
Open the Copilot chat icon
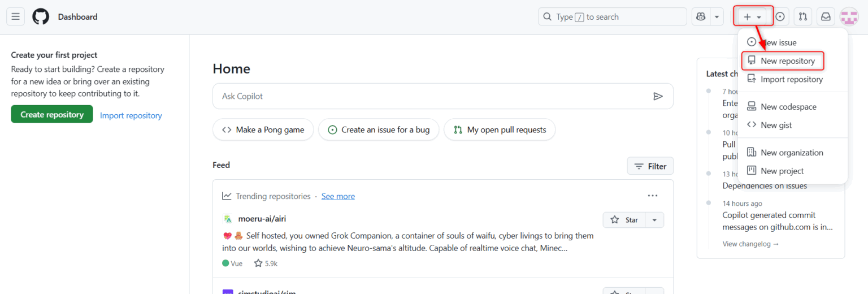tap(701, 17)
